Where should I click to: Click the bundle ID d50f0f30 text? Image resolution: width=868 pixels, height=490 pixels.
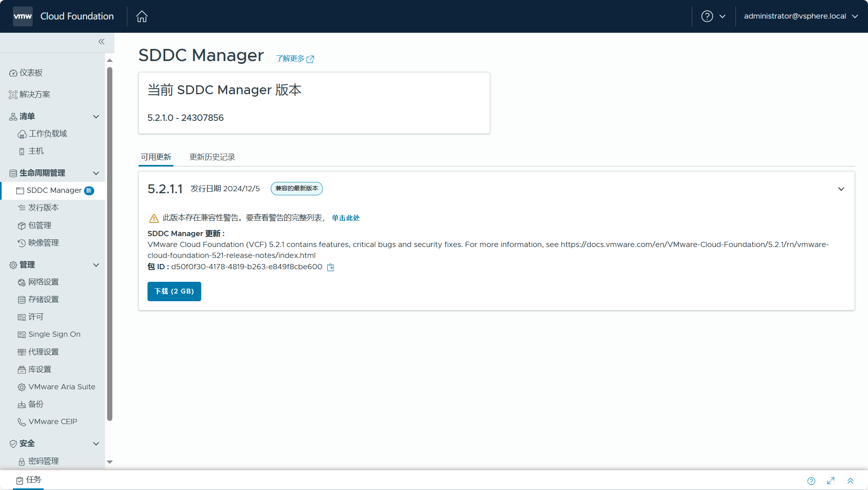246,267
